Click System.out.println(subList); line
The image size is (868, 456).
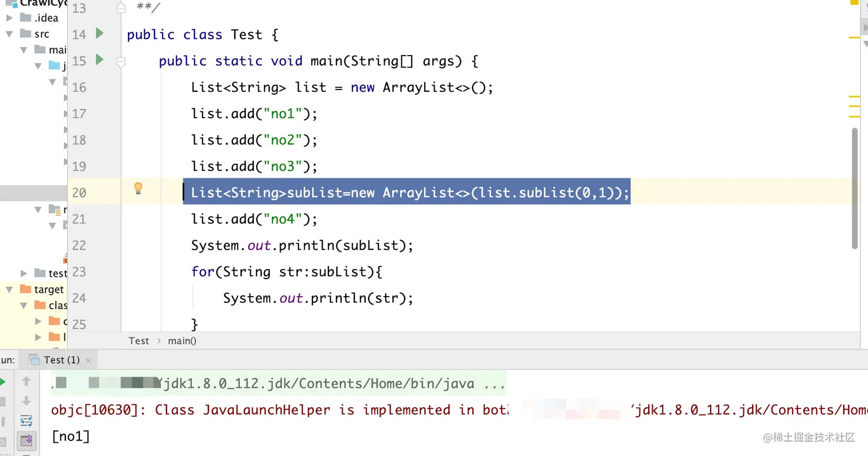pyautogui.click(x=303, y=245)
